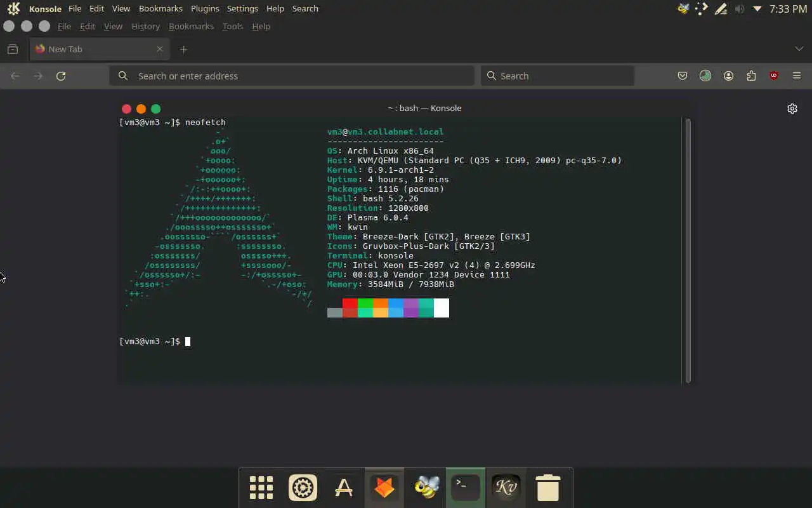812x508 pixels.
Task: Open the muted volume tray icon
Action: pos(739,9)
